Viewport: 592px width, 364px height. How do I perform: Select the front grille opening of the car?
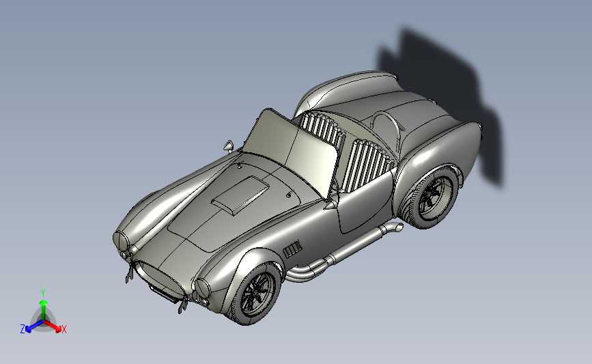(160, 280)
